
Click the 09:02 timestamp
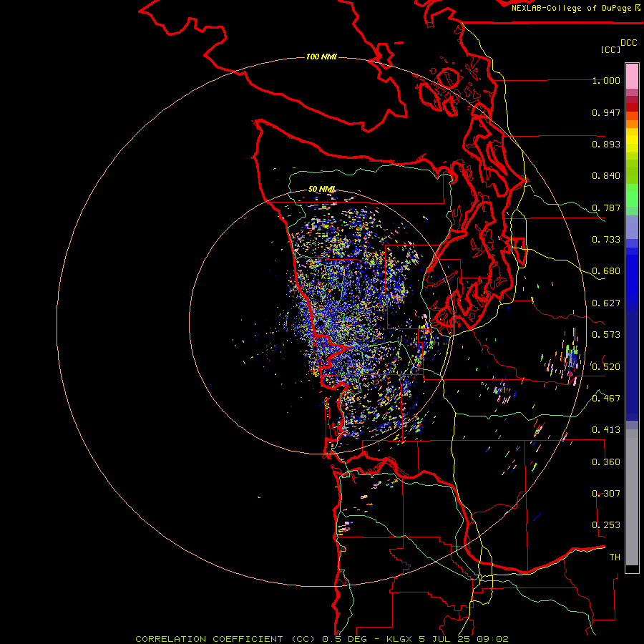pyautogui.click(x=492, y=639)
